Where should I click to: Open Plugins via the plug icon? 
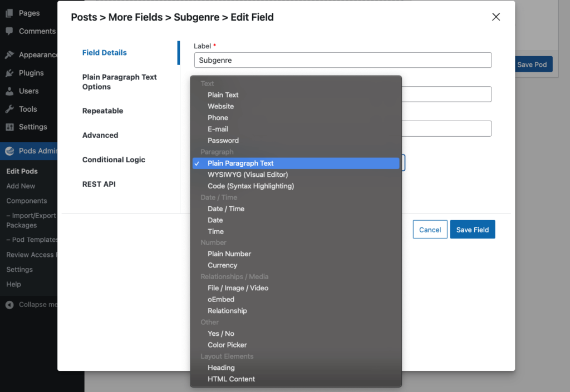pos(8,73)
